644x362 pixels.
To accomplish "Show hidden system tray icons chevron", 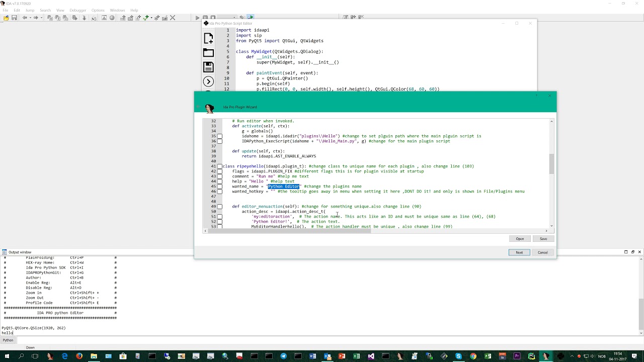I will click(x=571, y=356).
